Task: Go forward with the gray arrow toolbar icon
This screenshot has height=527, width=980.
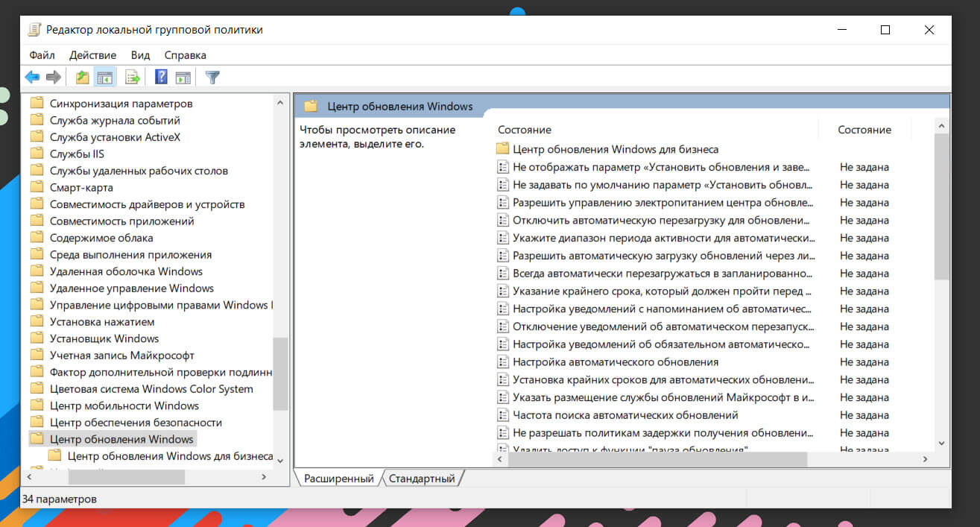Action: click(x=53, y=78)
